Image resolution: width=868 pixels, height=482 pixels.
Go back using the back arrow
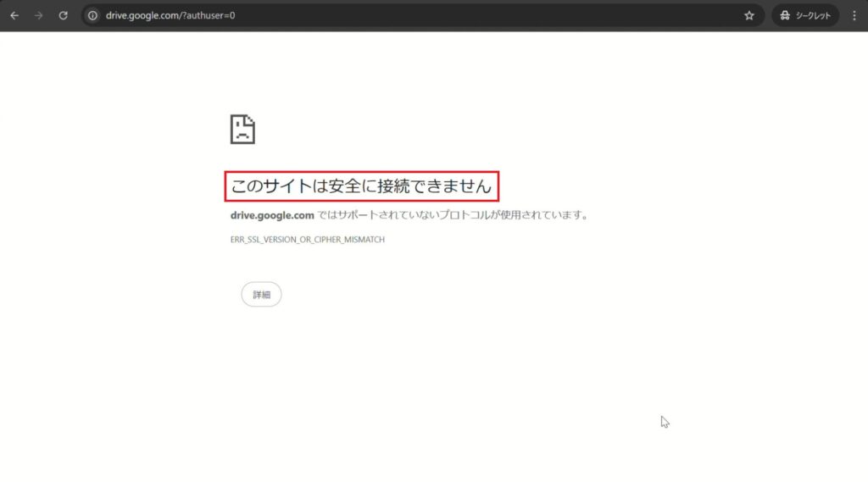14,15
